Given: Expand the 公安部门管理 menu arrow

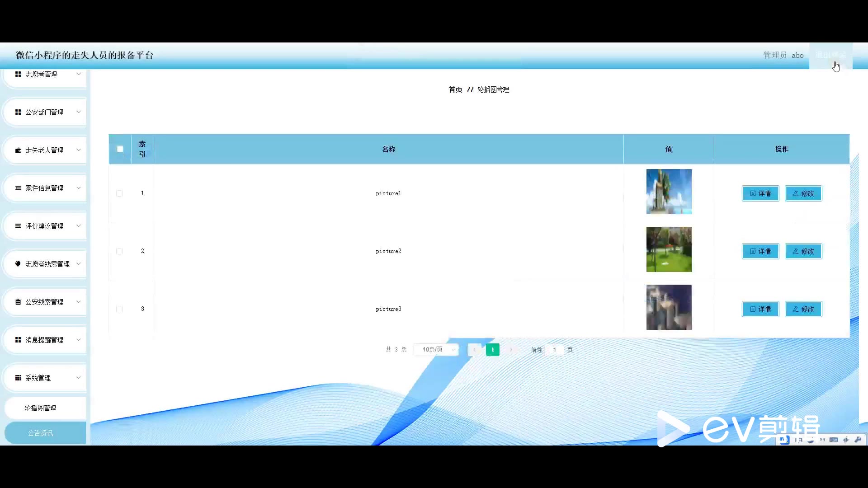Looking at the screenshot, I should pyautogui.click(x=79, y=112).
